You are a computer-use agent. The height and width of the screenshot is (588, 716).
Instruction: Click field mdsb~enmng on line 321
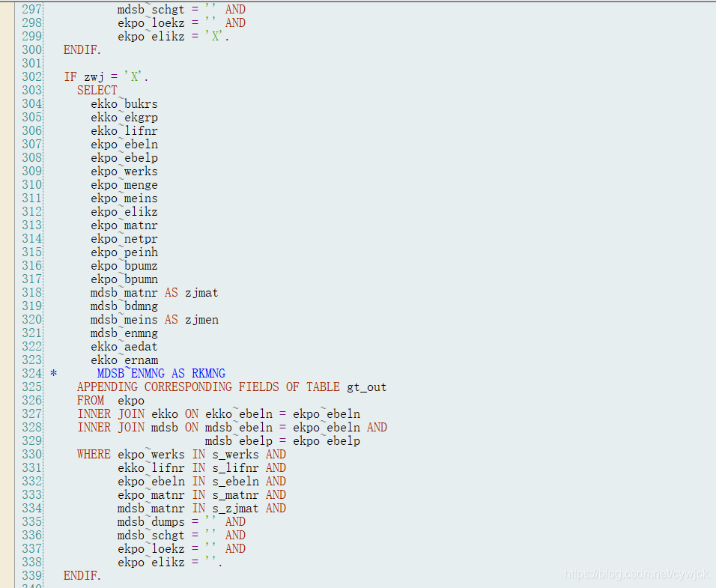pyautogui.click(x=124, y=333)
